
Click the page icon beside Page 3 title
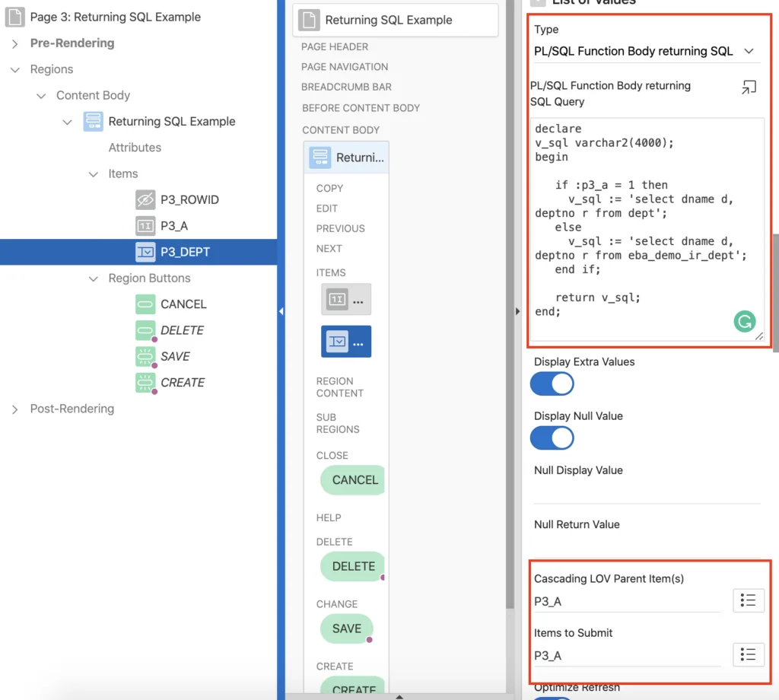(14, 17)
